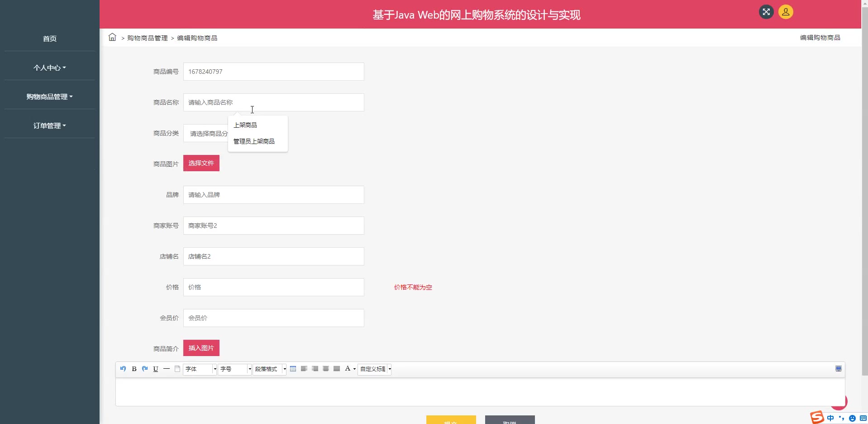This screenshot has height=424, width=868.
Task: Click the yellow submit button at bottom
Action: [451, 420]
